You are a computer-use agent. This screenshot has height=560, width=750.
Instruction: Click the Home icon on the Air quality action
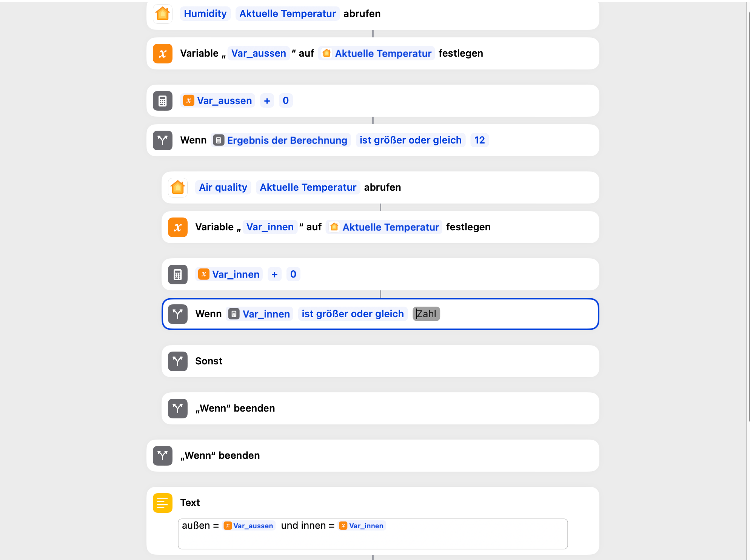tap(178, 187)
